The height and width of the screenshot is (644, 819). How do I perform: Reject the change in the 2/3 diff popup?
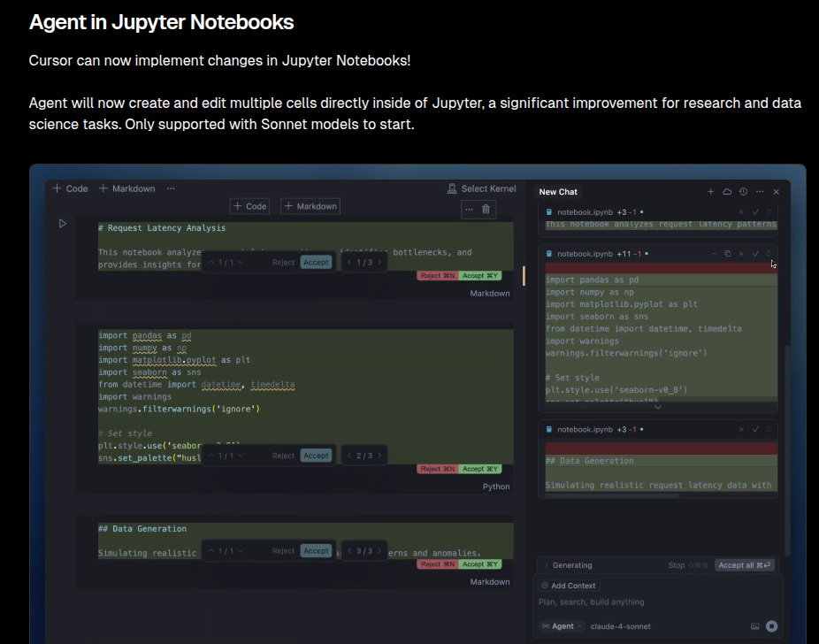pyautogui.click(x=283, y=456)
